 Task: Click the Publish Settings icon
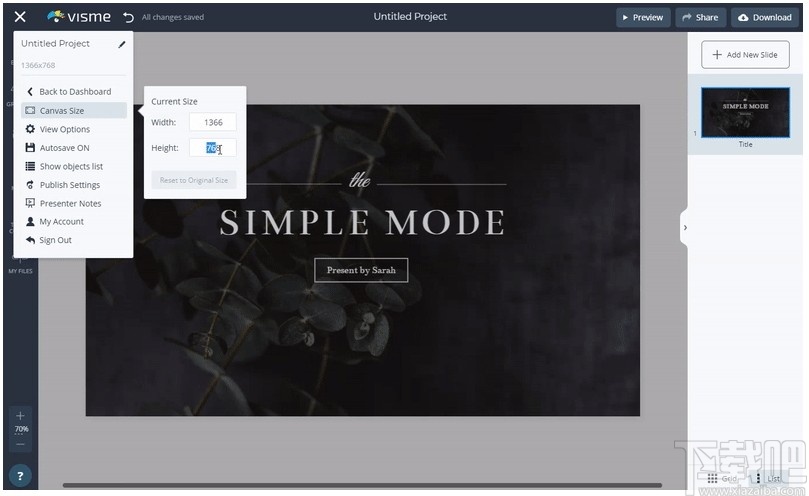click(x=30, y=185)
